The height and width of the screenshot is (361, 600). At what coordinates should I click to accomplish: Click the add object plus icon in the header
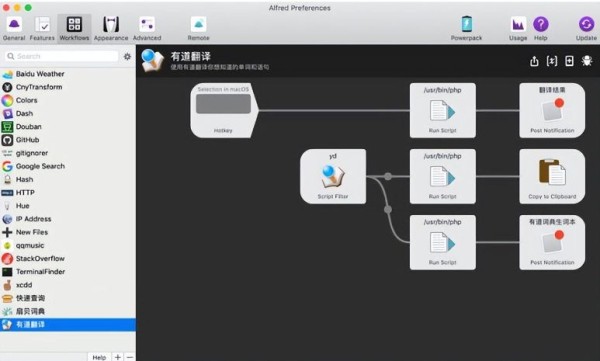(x=569, y=61)
